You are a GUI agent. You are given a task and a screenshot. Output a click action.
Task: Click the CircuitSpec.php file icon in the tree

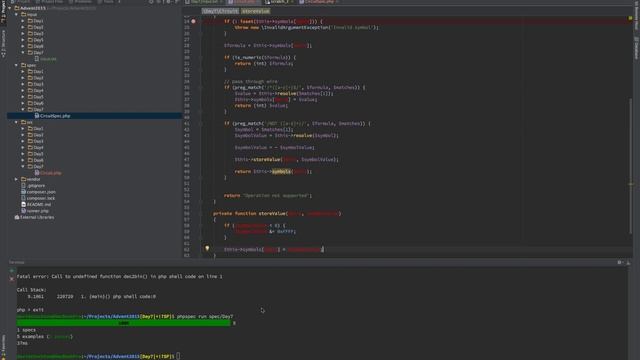click(37, 116)
